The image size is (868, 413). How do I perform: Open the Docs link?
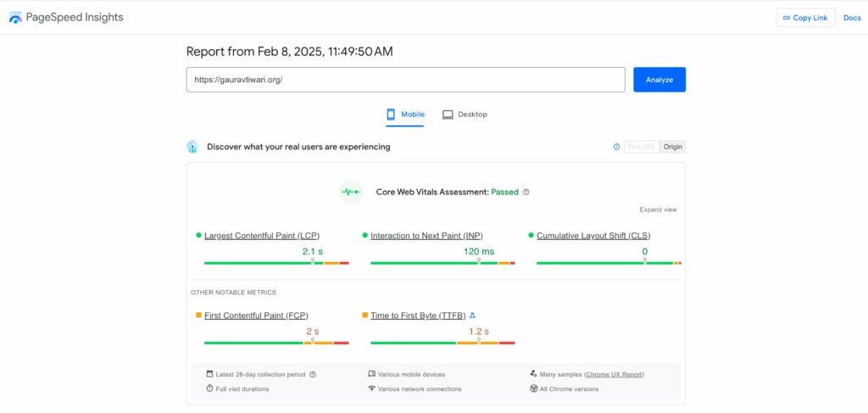pyautogui.click(x=852, y=18)
